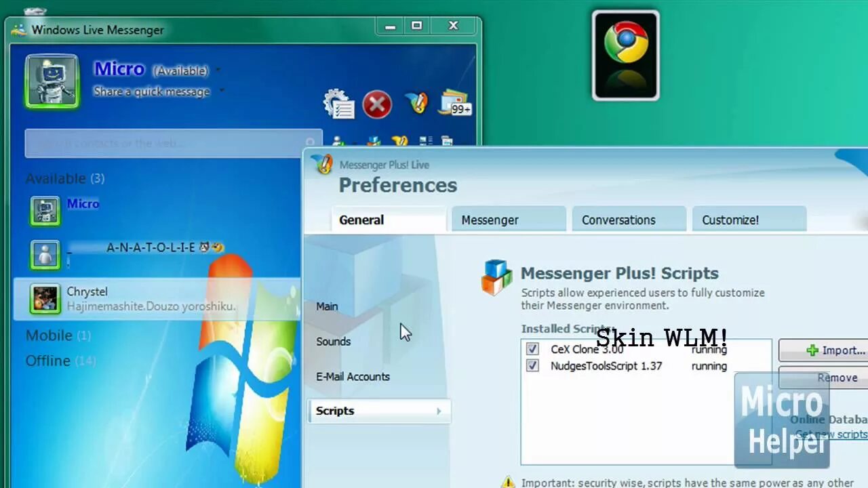Click the contact list layout icon
The width and height of the screenshot is (868, 488).
[426, 141]
